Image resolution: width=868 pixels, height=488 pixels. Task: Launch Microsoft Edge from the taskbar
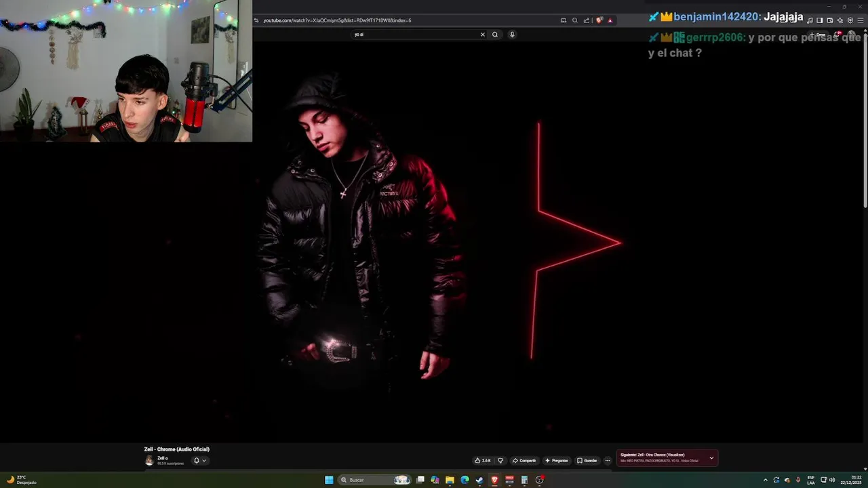pos(465,480)
